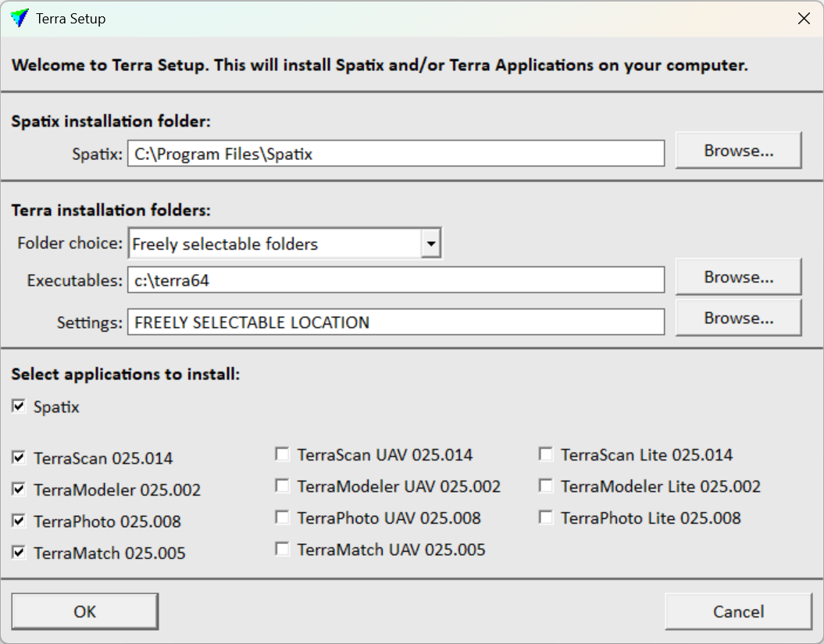Browse for the Settings folder location
824x644 pixels.
738,318
